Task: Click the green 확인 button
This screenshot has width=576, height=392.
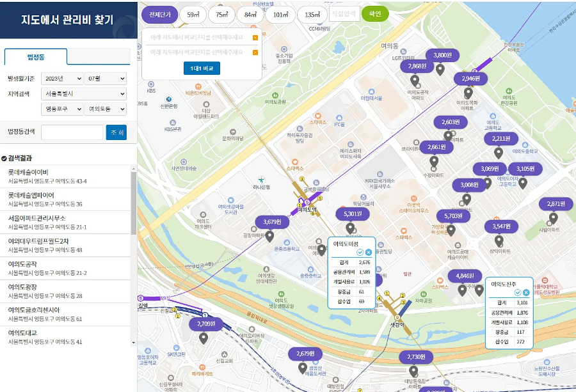Action: point(375,14)
